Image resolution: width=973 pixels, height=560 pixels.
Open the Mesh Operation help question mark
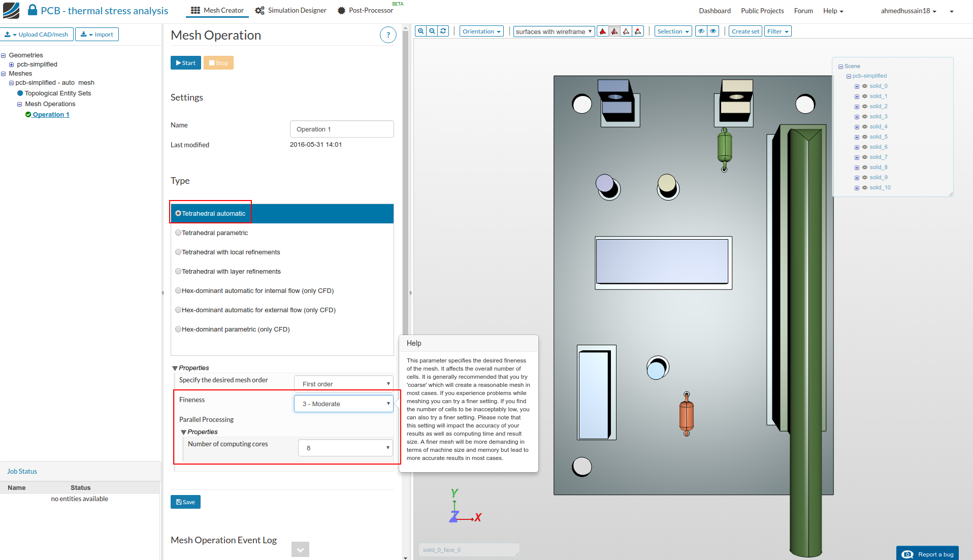click(x=388, y=35)
